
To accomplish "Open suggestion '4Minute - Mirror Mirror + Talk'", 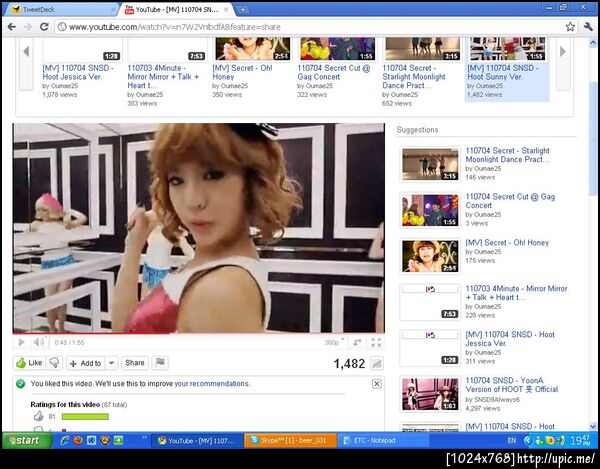I will click(x=516, y=293).
